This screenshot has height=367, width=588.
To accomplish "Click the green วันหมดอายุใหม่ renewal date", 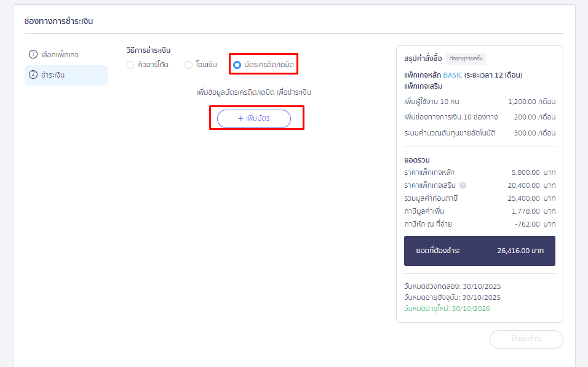I will coord(446,308).
